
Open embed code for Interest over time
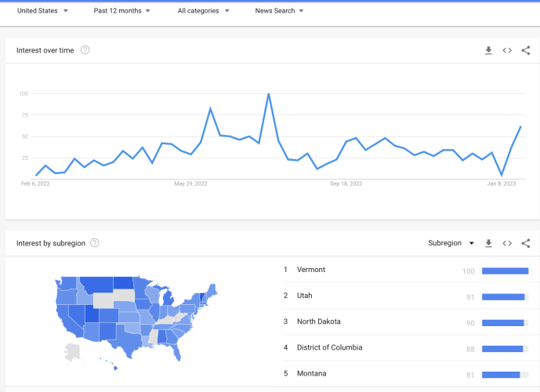click(507, 51)
